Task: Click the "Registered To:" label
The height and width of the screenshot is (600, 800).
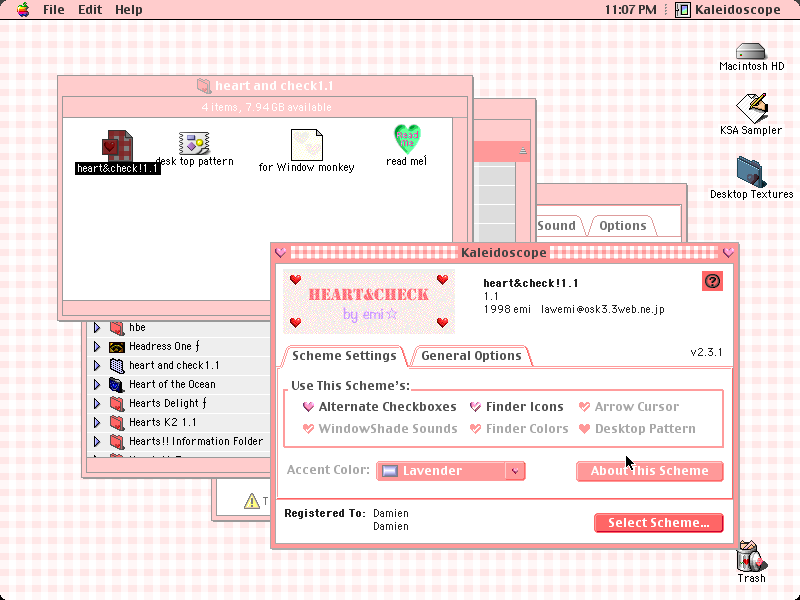Action: 325,513
